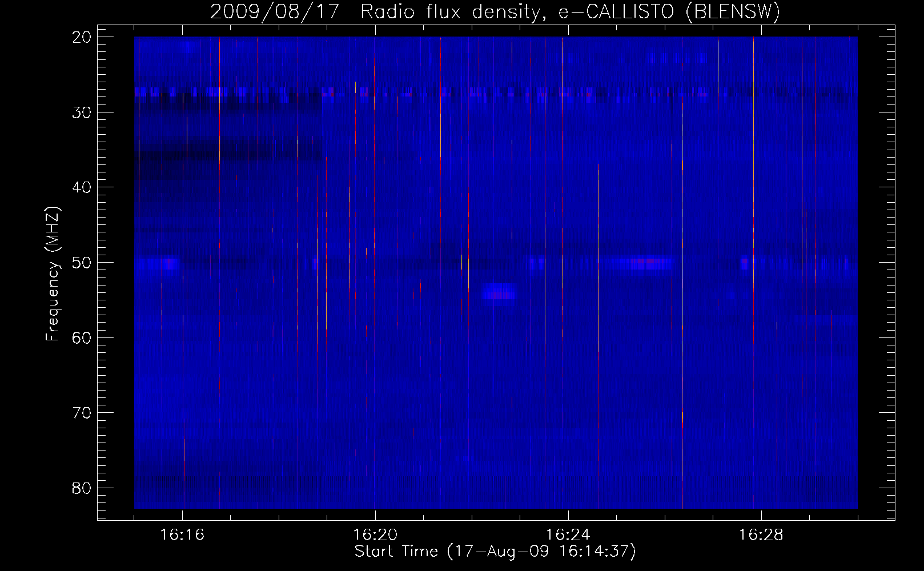Click the frequency tick label 80
The height and width of the screenshot is (571, 924).
pos(82,488)
